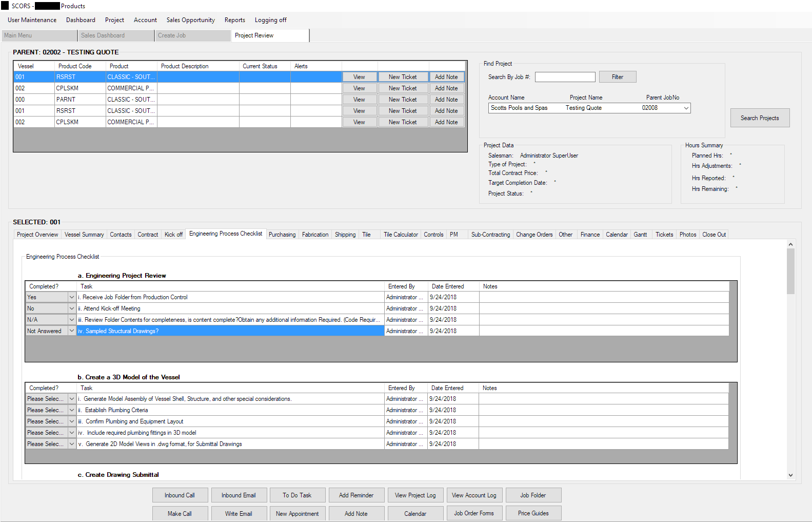Select the Sub-Contracting tab

pos(490,235)
